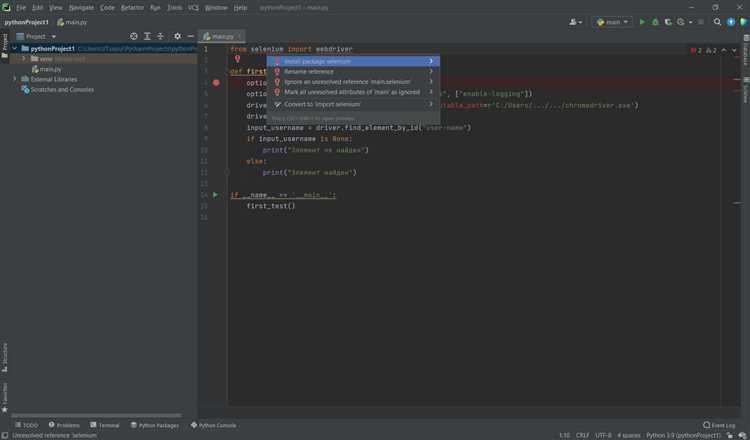
Task: Open the Structure side tool window
Action: [5, 357]
